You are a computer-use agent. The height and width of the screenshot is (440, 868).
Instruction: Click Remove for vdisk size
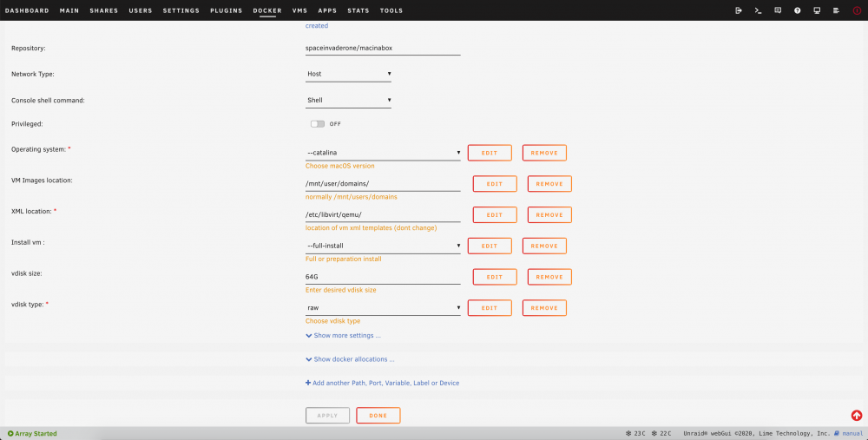click(549, 277)
